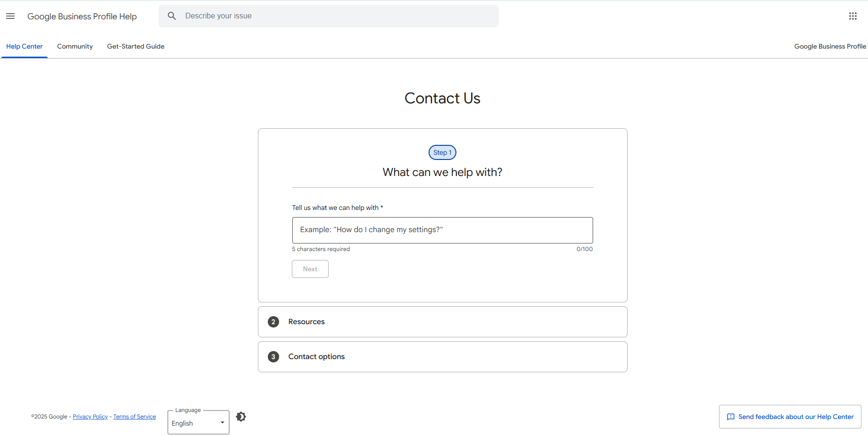Open the Terms of Service link
The width and height of the screenshot is (868, 436).
click(134, 416)
